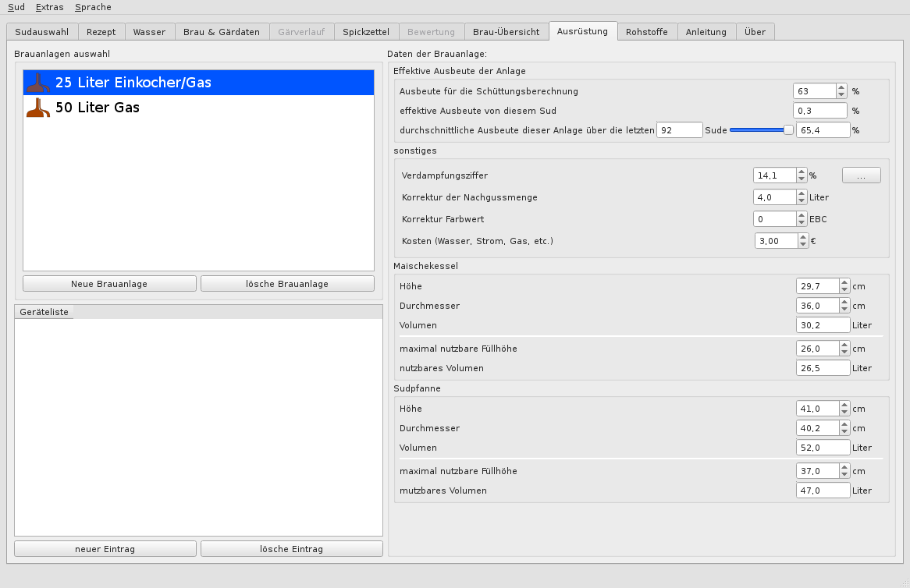Screen dimensions: 910x588
Task: Select the 25 Liter Einkocher/Gas kettle icon
Action: (x=37, y=82)
